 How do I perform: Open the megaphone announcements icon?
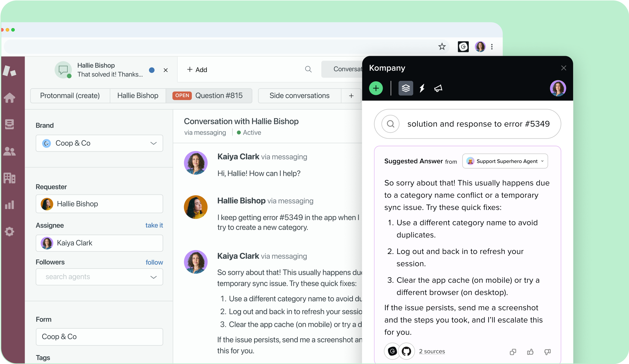tap(438, 88)
